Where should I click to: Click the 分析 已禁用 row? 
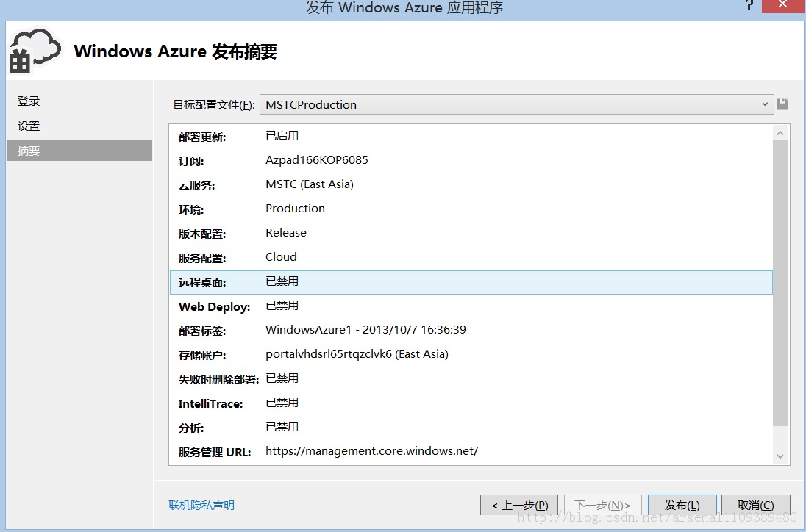click(471, 428)
